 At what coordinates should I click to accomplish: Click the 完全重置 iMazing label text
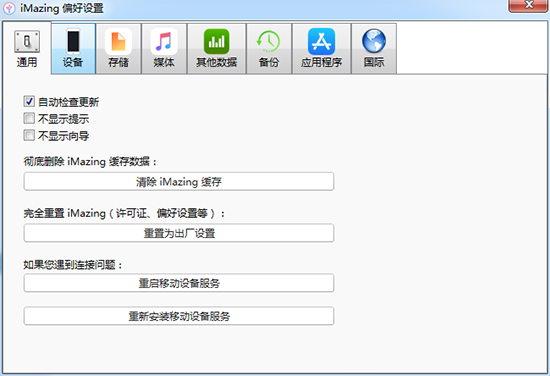pyautogui.click(x=124, y=213)
